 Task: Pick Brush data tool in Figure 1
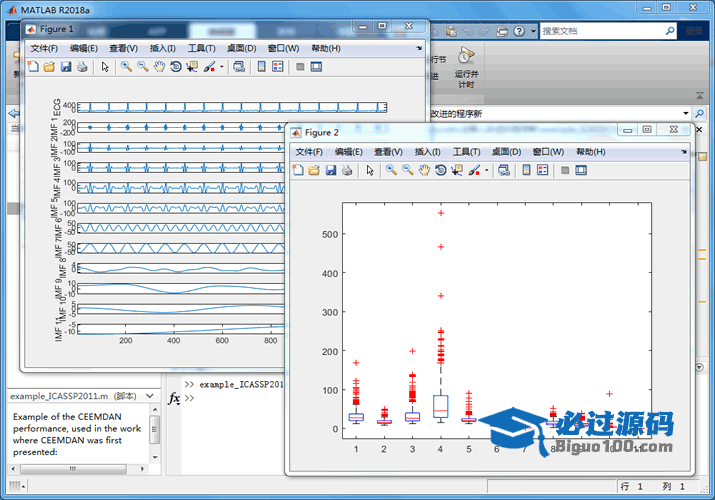(209, 67)
